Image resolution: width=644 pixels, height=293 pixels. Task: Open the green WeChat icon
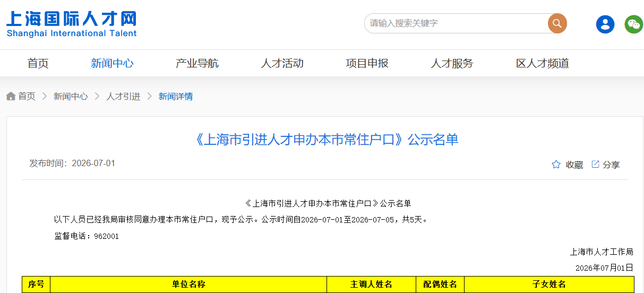(633, 24)
